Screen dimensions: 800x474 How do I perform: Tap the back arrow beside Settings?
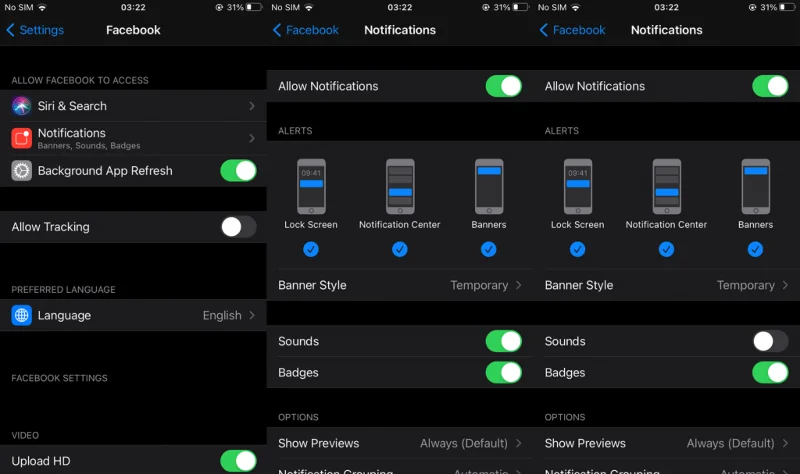tap(10, 30)
